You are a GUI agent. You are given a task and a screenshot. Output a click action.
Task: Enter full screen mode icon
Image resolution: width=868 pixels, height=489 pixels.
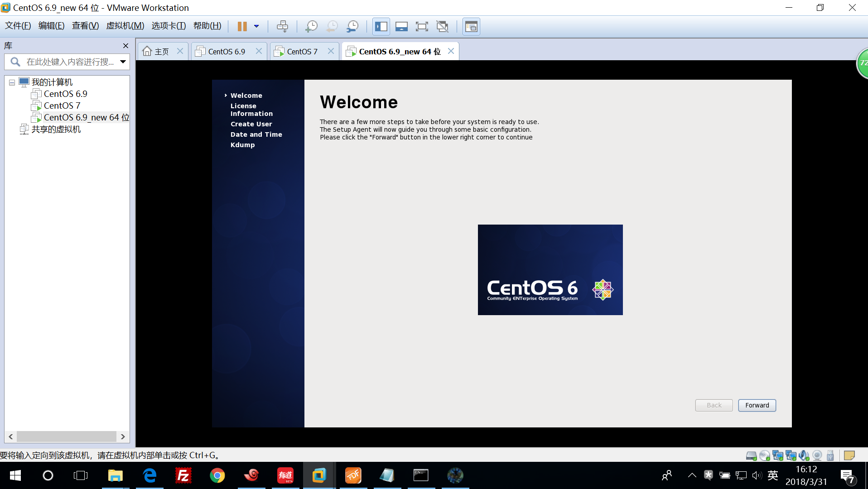click(422, 26)
